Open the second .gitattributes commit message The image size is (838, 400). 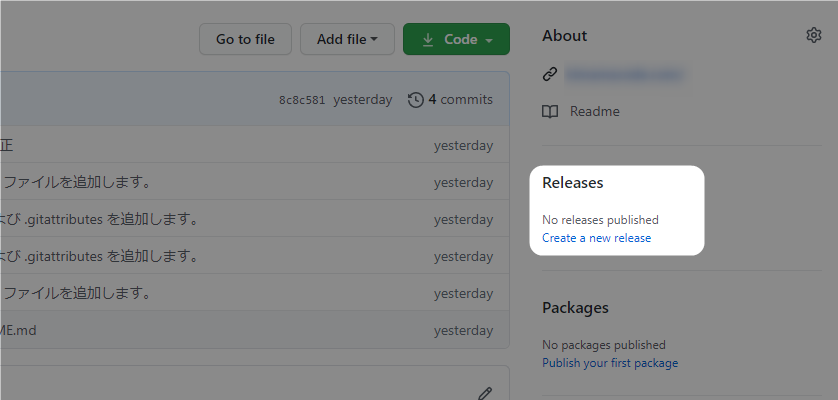(x=99, y=257)
